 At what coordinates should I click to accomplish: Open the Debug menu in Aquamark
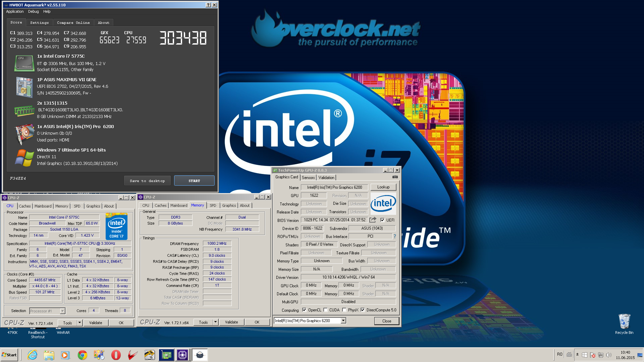[33, 11]
